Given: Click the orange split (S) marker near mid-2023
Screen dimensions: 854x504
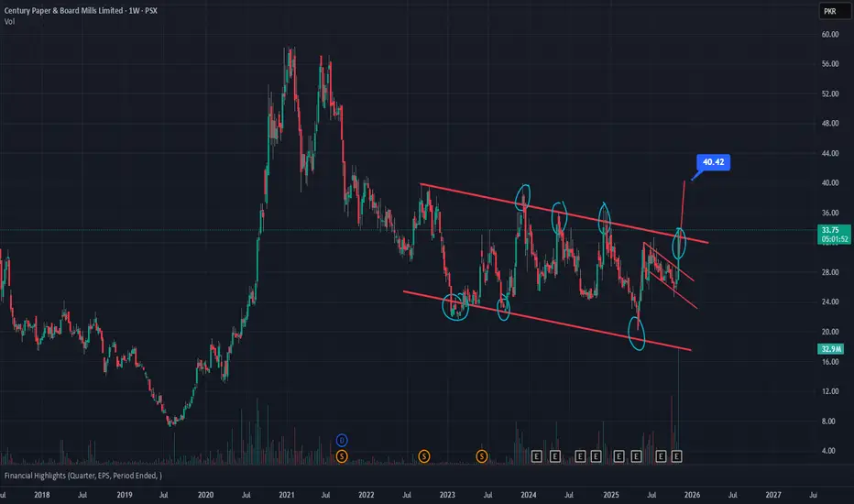Looking at the screenshot, I should point(481,456).
